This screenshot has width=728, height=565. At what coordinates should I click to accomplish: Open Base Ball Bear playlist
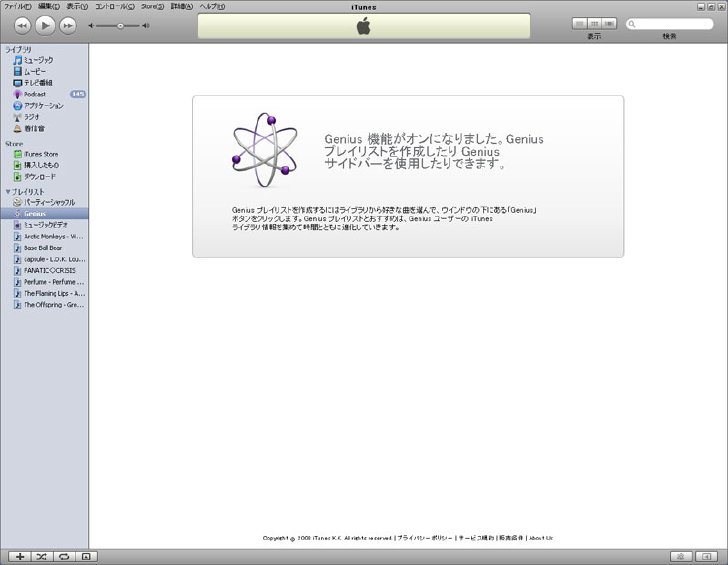click(x=38, y=248)
